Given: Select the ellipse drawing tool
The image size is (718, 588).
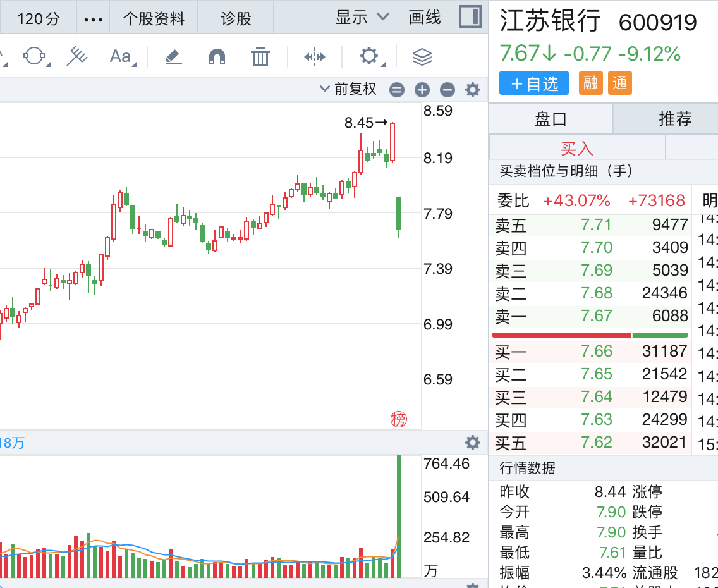Looking at the screenshot, I should coord(35,57).
